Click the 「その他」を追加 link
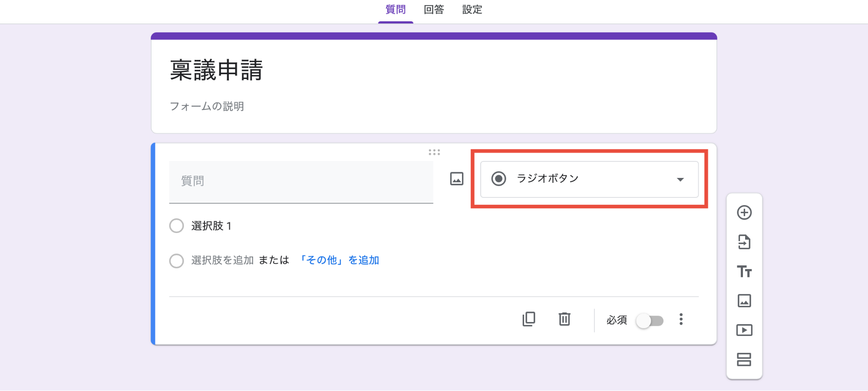The height and width of the screenshot is (391, 868). (x=338, y=260)
